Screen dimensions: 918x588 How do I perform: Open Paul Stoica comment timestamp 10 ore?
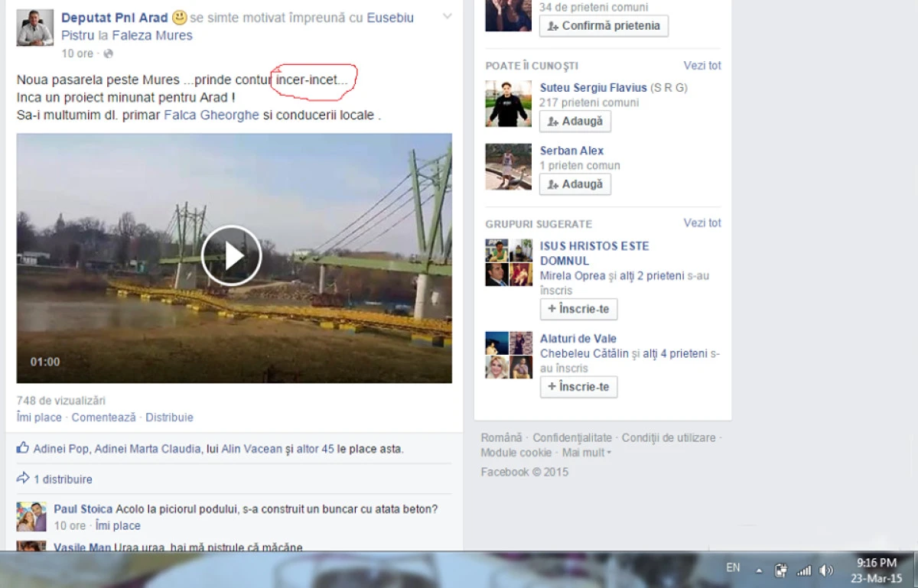pos(70,525)
